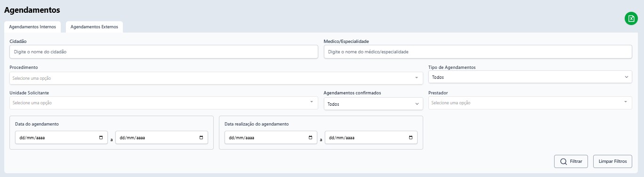Export appointments to Excel via the green icon
This screenshot has height=177, width=644.
(631, 18)
